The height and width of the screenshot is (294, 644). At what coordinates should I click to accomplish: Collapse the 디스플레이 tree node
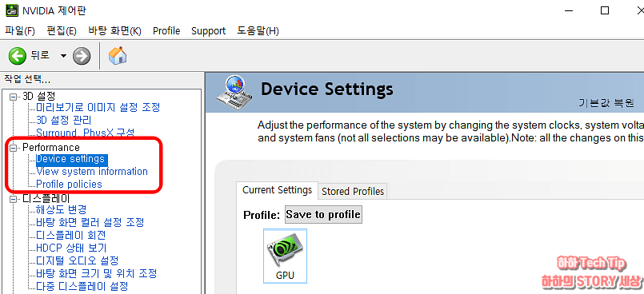click(14, 199)
